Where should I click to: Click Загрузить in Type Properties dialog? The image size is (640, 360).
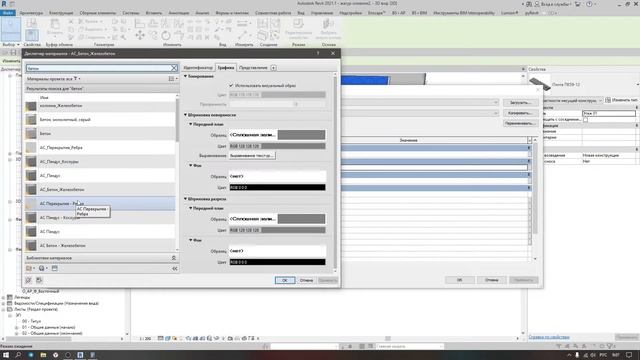click(520, 102)
